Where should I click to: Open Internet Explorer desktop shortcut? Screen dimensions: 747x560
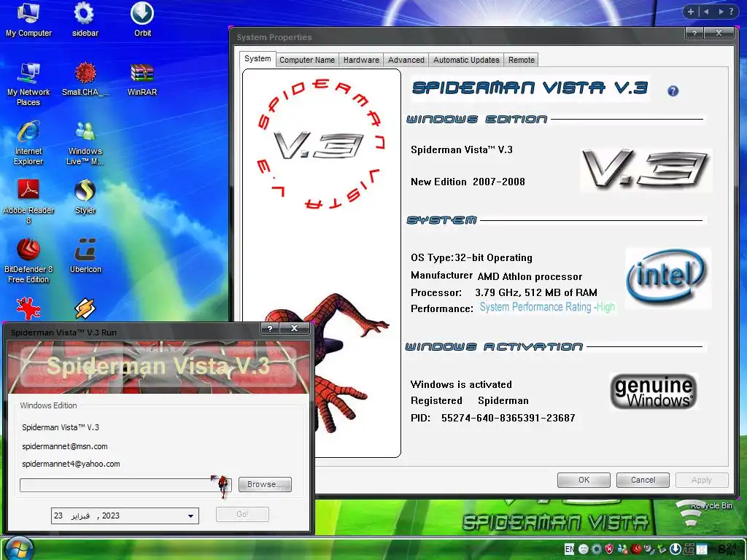[28, 143]
